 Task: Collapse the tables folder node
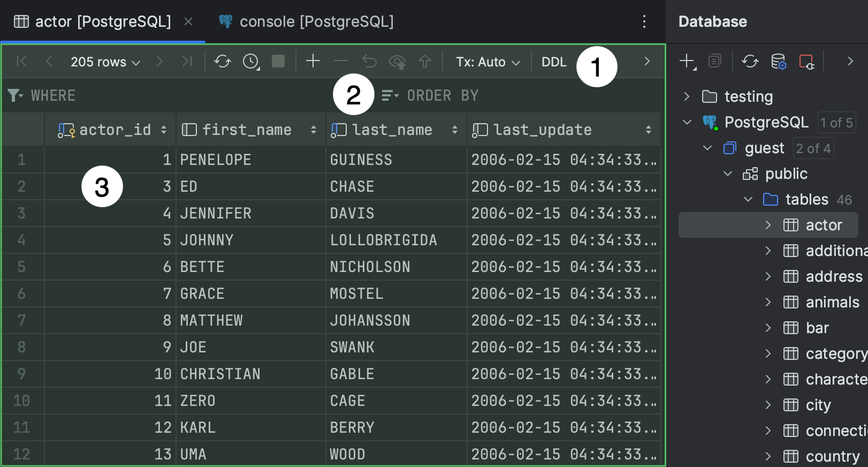pos(748,199)
